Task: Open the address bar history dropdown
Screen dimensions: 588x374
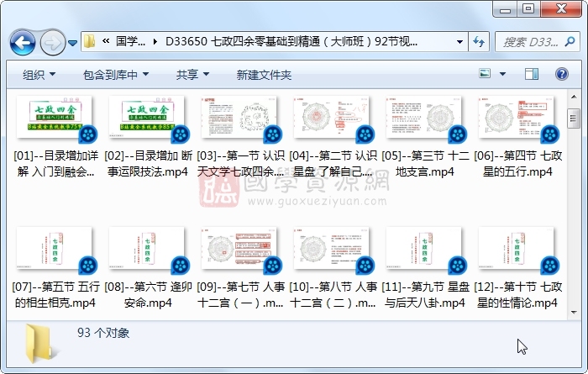Action: point(459,42)
